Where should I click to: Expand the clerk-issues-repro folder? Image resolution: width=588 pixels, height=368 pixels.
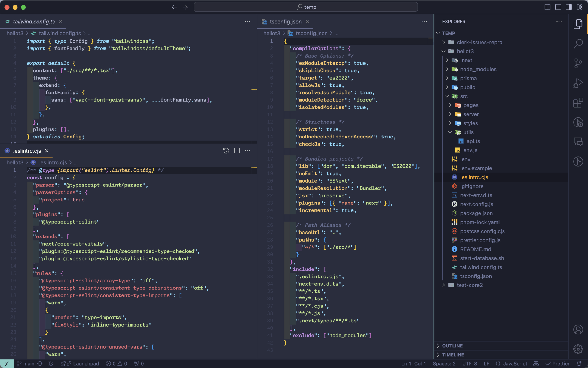(x=479, y=42)
